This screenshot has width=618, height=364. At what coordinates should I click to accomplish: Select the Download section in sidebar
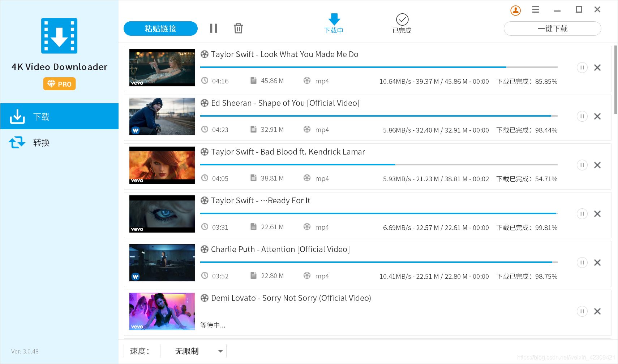point(59,116)
